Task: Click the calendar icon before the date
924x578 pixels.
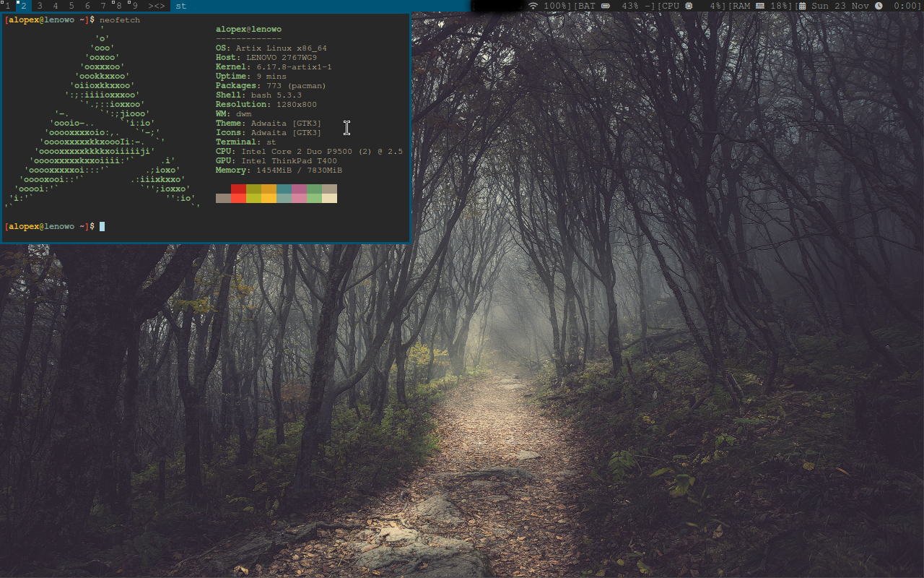Action: pyautogui.click(x=803, y=6)
